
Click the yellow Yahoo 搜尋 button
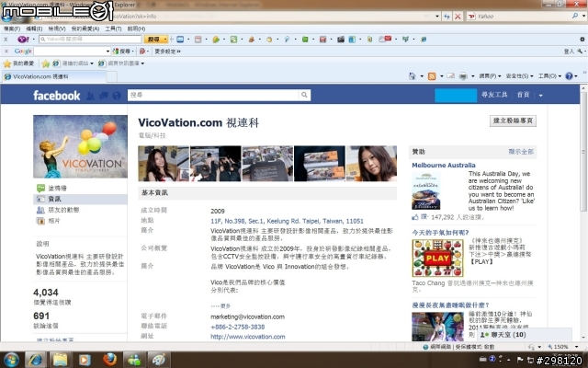153,39
